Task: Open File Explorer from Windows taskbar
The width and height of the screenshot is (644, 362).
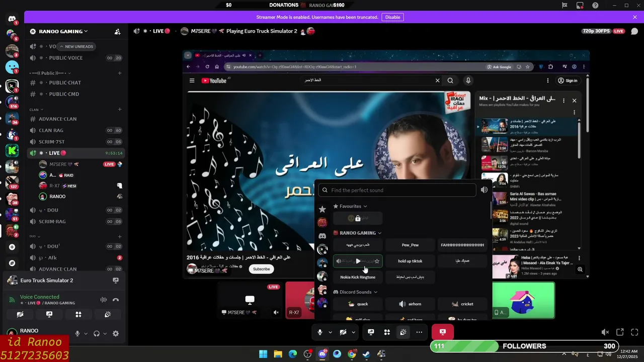Action: click(x=278, y=354)
